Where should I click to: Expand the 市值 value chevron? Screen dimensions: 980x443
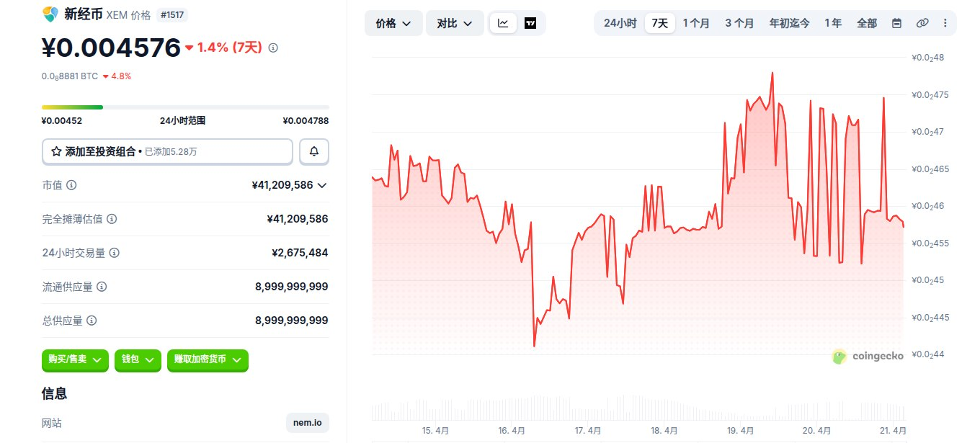coord(322,185)
